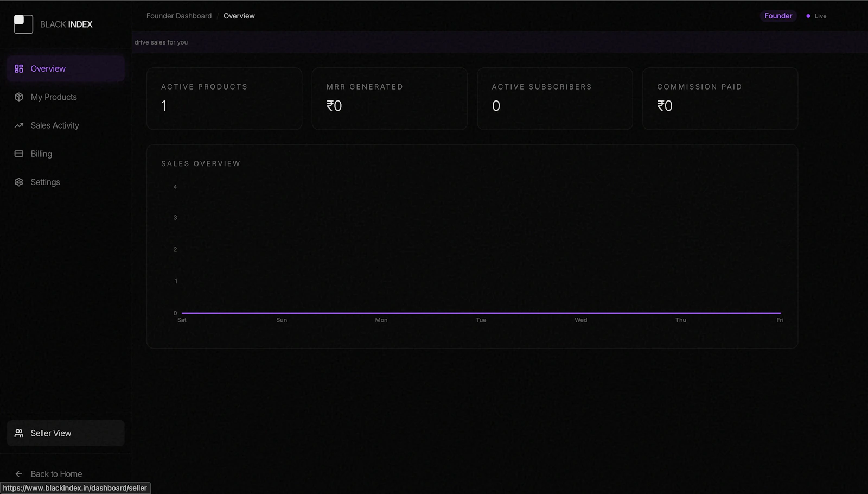Click the Sales Activity trend icon

pos(19,125)
